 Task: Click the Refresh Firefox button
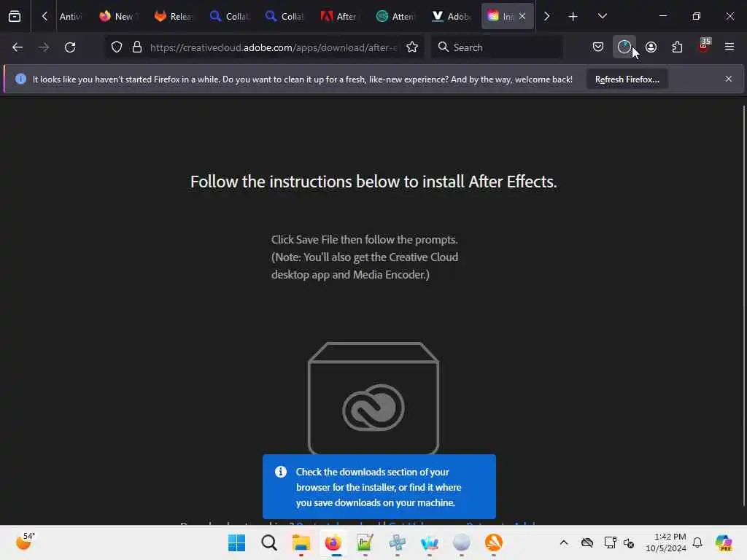(627, 79)
